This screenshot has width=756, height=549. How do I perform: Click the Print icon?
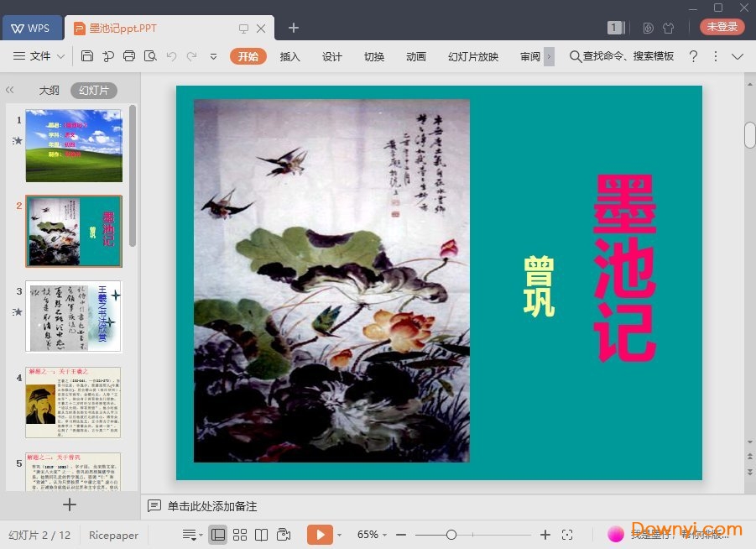129,55
